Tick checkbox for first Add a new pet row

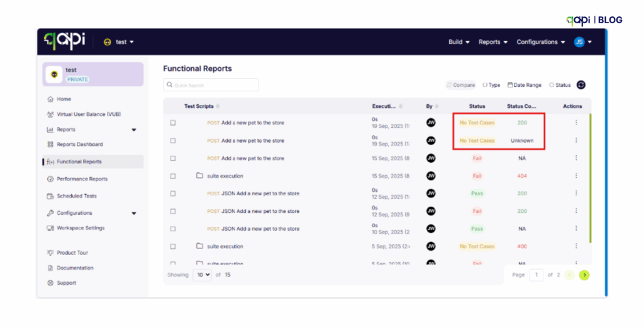tap(173, 123)
